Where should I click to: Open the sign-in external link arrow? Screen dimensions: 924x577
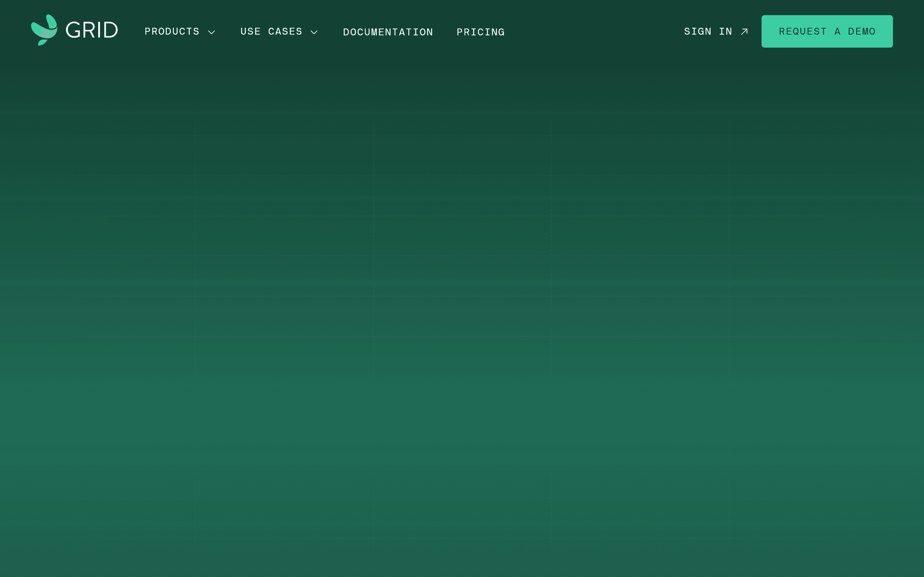[x=744, y=32]
